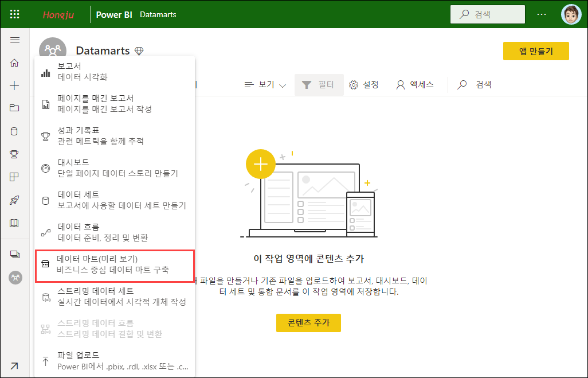Click the expand arrow at sidebar bottom
The width and height of the screenshot is (588, 378).
pyautogui.click(x=14, y=365)
